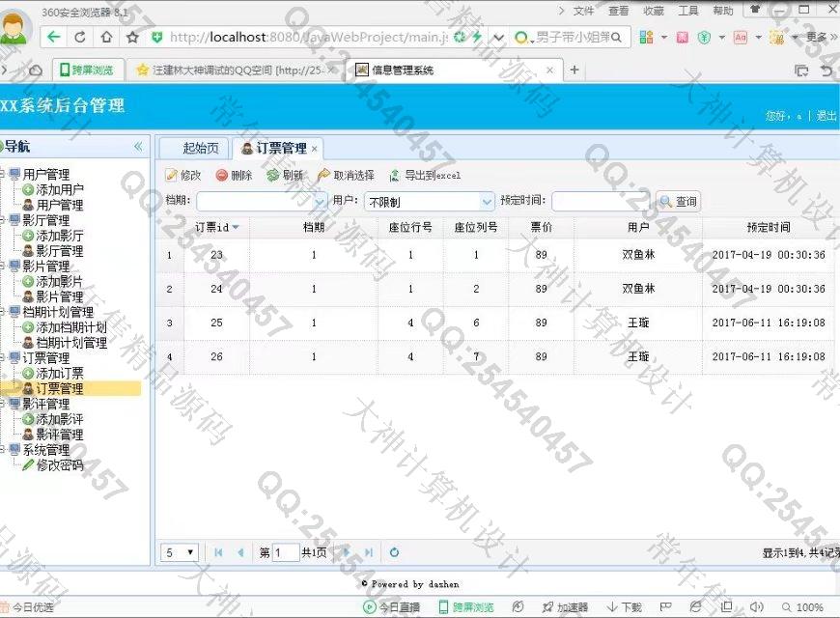Export table with 导出到excel
840x618 pixels.
click(x=425, y=176)
